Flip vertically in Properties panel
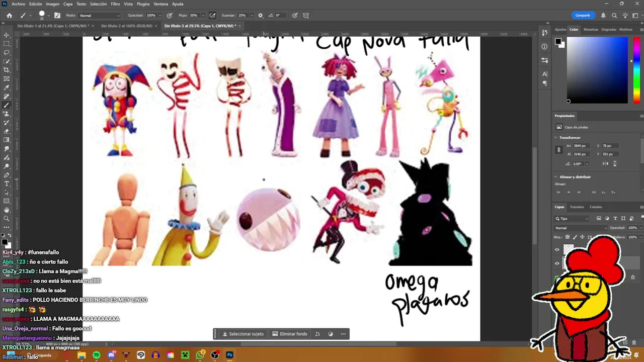This screenshot has height=362, width=644. [x=615, y=163]
